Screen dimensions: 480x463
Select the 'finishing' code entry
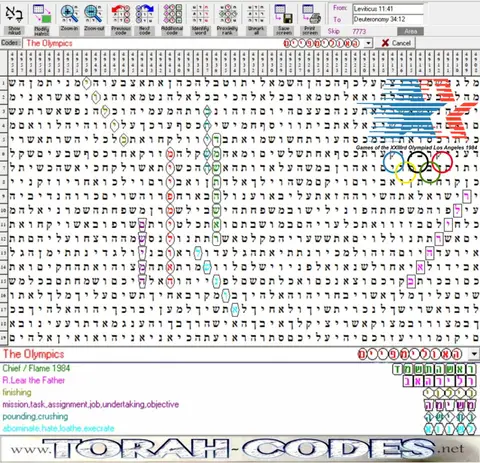click(x=17, y=392)
